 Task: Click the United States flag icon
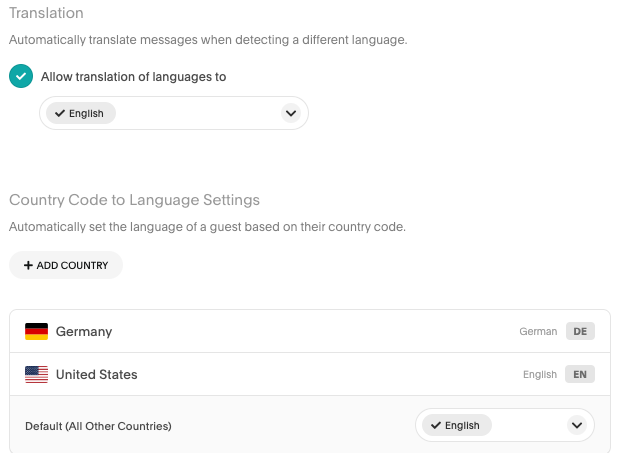[36, 375]
